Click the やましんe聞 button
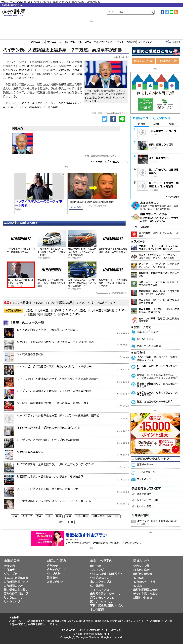183x644 pixels. pyautogui.click(x=143, y=61)
